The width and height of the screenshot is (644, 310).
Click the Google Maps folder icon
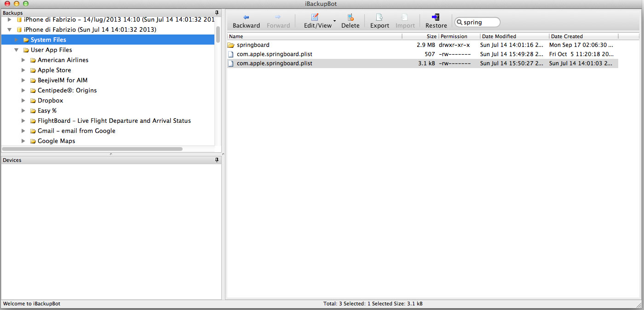(33, 141)
